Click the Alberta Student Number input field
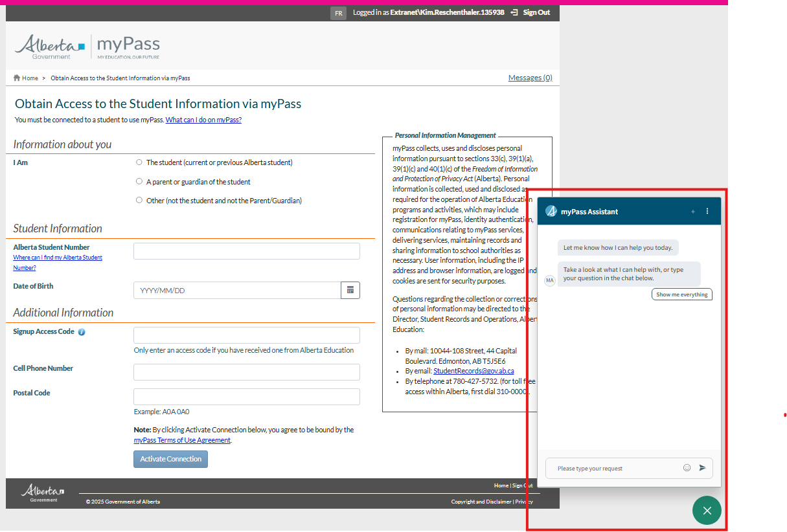The height and width of the screenshot is (532, 787). pyautogui.click(x=246, y=251)
